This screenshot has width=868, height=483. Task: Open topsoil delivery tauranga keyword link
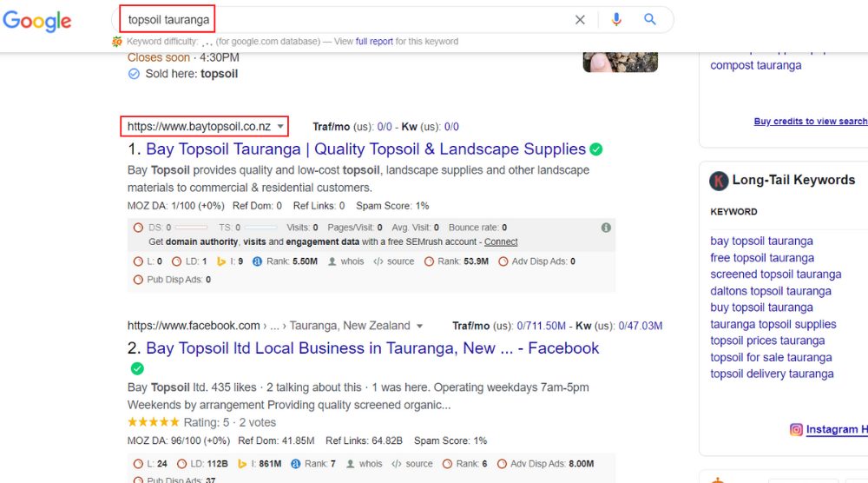(772, 374)
